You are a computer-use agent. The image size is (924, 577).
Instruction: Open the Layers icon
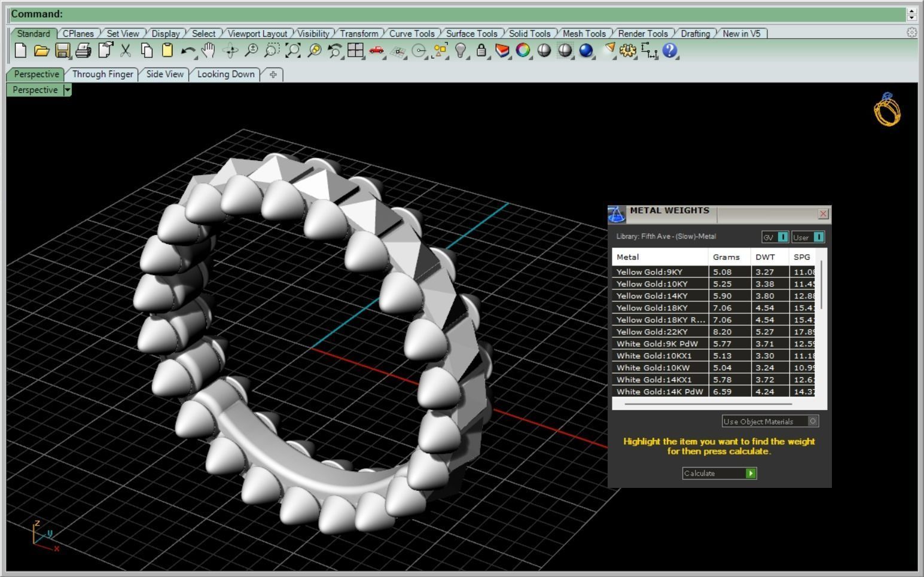[502, 51]
